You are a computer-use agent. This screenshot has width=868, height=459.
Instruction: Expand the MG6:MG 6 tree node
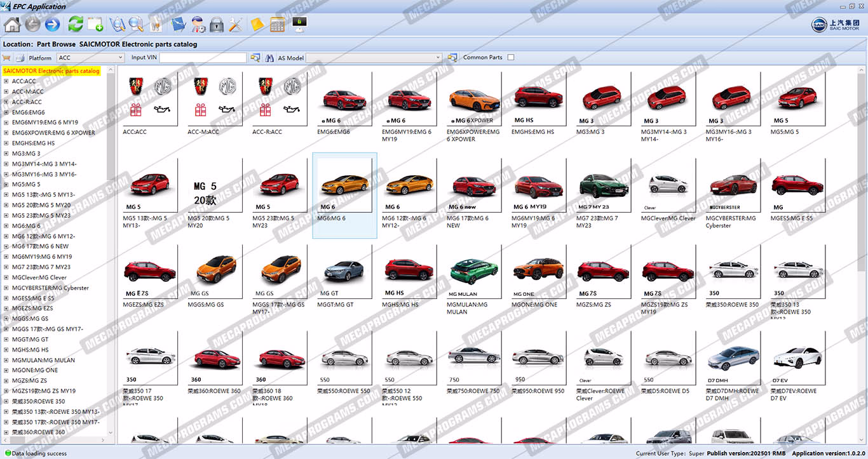point(6,226)
